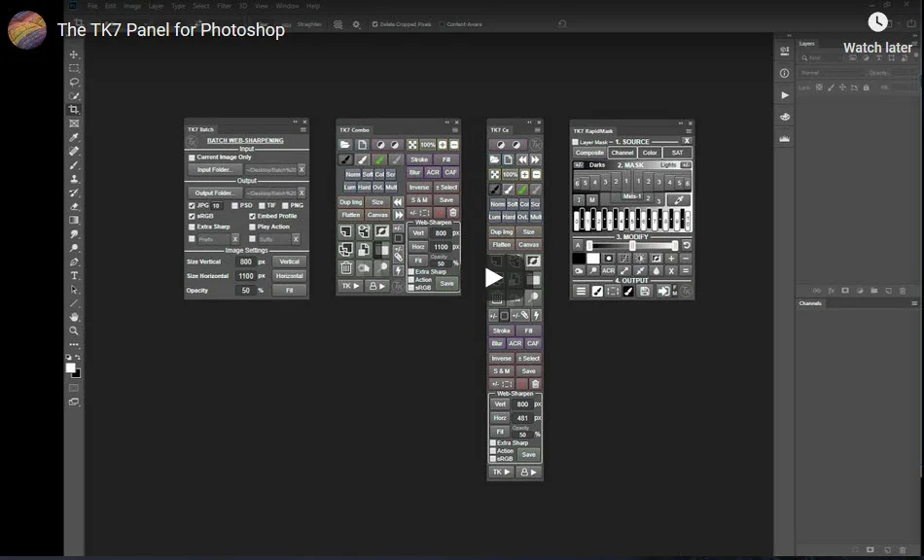Screen dimensions: 924x560
Task: Click open-folder icon in TK7 Combo panel
Action: coord(344,144)
